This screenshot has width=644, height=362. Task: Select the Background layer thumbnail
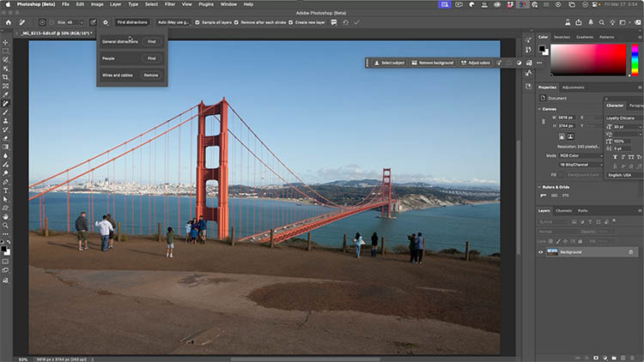point(552,252)
